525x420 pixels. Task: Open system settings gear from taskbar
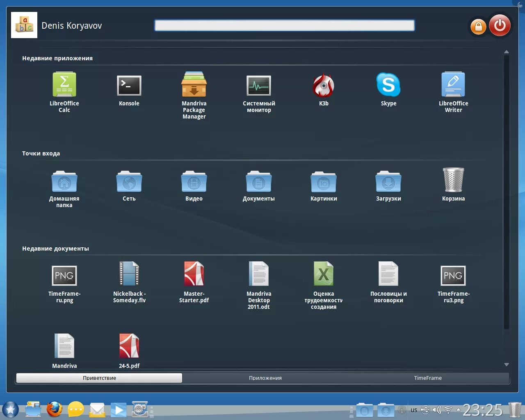[x=140, y=409]
